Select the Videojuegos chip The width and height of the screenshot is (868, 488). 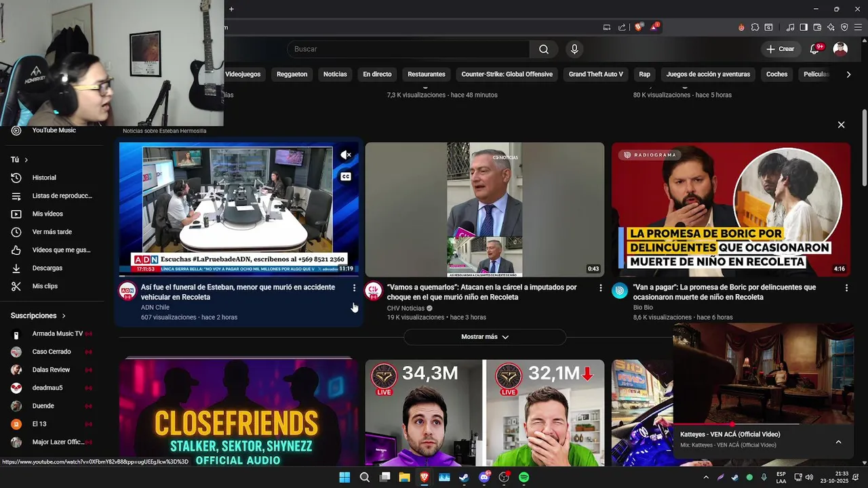(243, 75)
